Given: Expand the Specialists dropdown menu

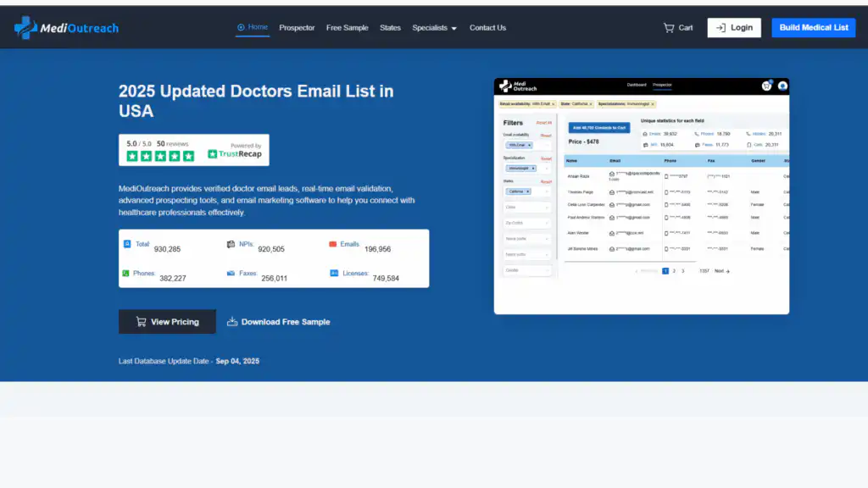Looking at the screenshot, I should (x=434, y=28).
